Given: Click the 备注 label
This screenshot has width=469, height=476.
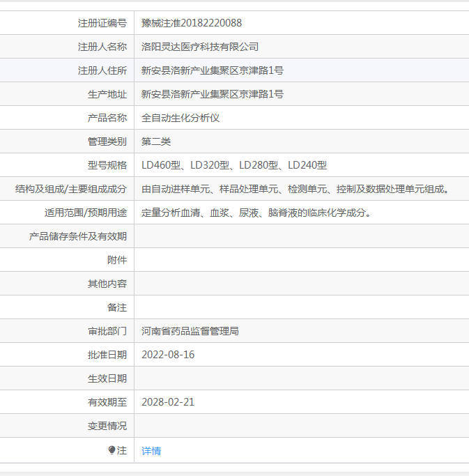Looking at the screenshot, I should (117, 307).
